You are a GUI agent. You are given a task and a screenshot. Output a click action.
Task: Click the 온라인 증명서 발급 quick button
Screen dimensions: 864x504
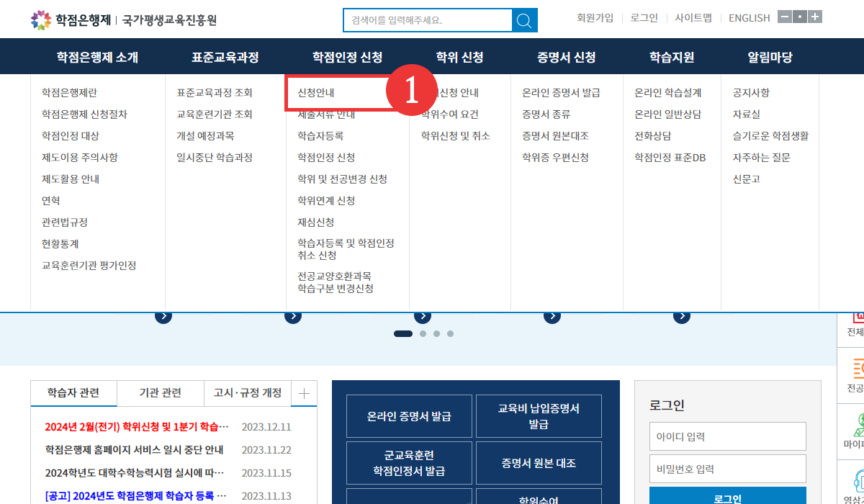coord(409,416)
